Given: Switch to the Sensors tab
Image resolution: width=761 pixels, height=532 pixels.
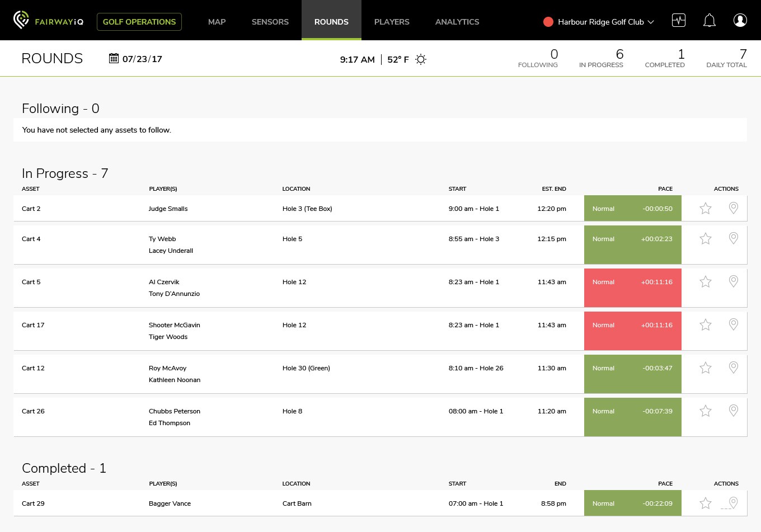Looking at the screenshot, I should 270,22.
